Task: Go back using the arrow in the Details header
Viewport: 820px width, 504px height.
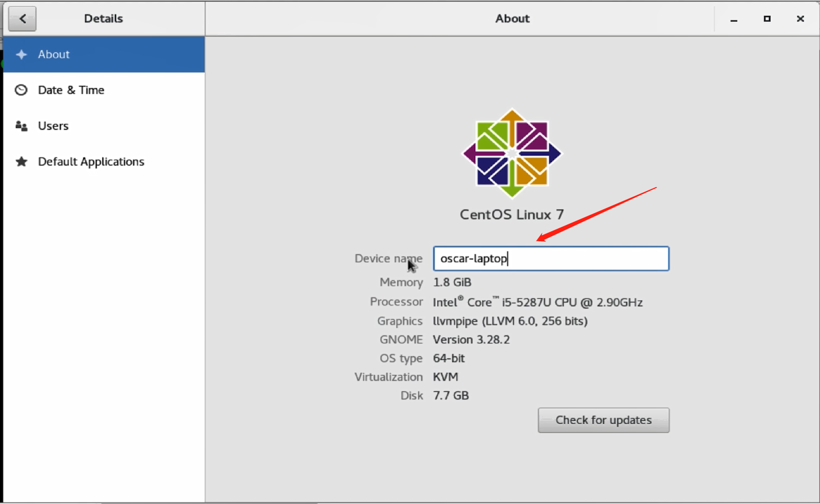Action: 23,19
